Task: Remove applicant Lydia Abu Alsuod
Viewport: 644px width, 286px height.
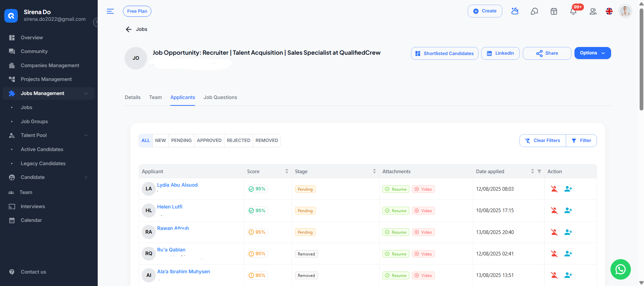Action: 554,189
